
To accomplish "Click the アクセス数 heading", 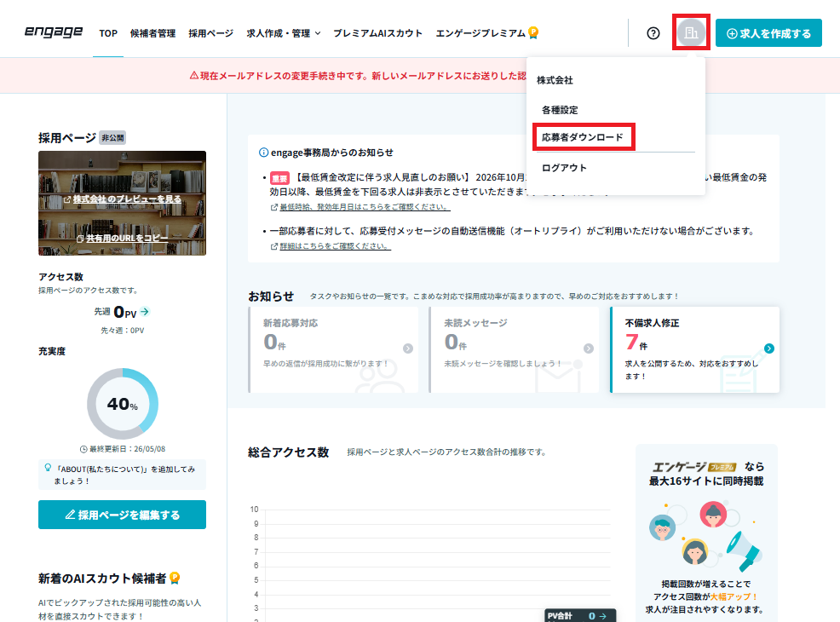I will tap(60, 276).
